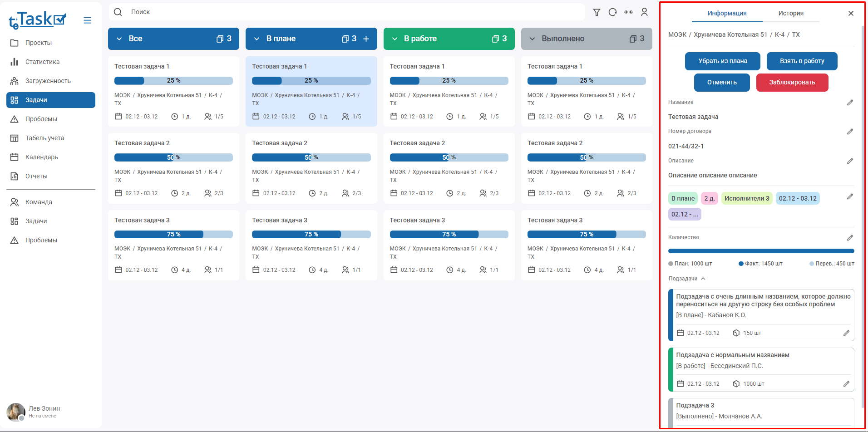Click the Количество progress bar
The image size is (868, 432).
(761, 251)
